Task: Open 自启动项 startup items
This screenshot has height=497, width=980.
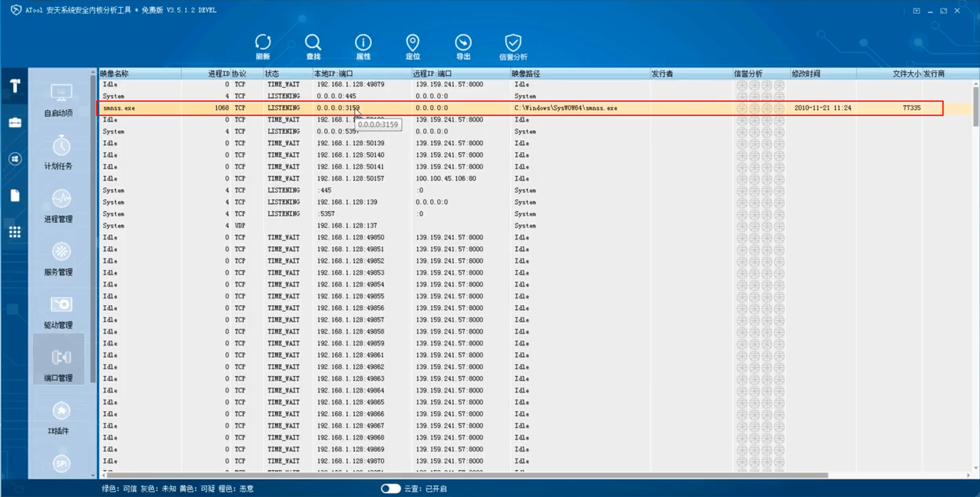Action: 58,100
